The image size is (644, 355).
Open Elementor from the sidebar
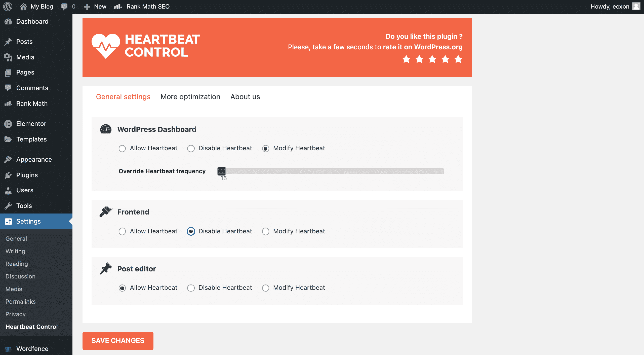click(x=31, y=124)
